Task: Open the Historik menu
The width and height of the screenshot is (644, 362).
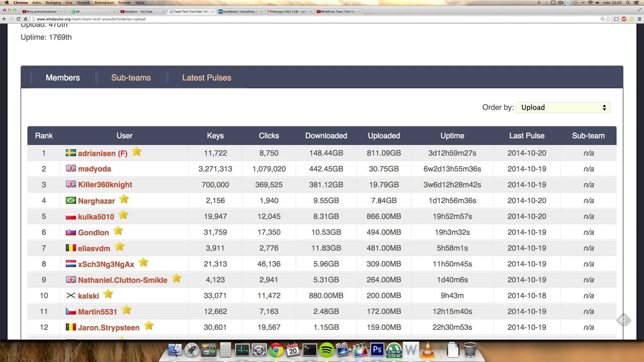Action: point(84,3)
